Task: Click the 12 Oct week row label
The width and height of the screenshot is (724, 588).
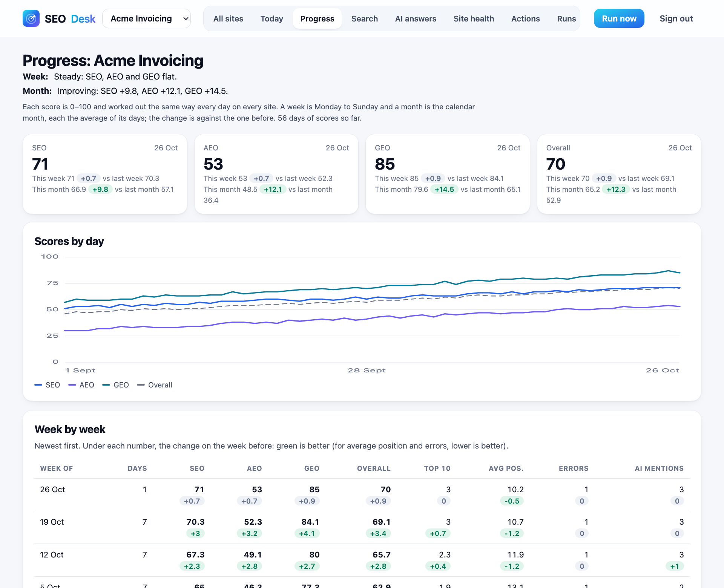Action: tap(52, 554)
